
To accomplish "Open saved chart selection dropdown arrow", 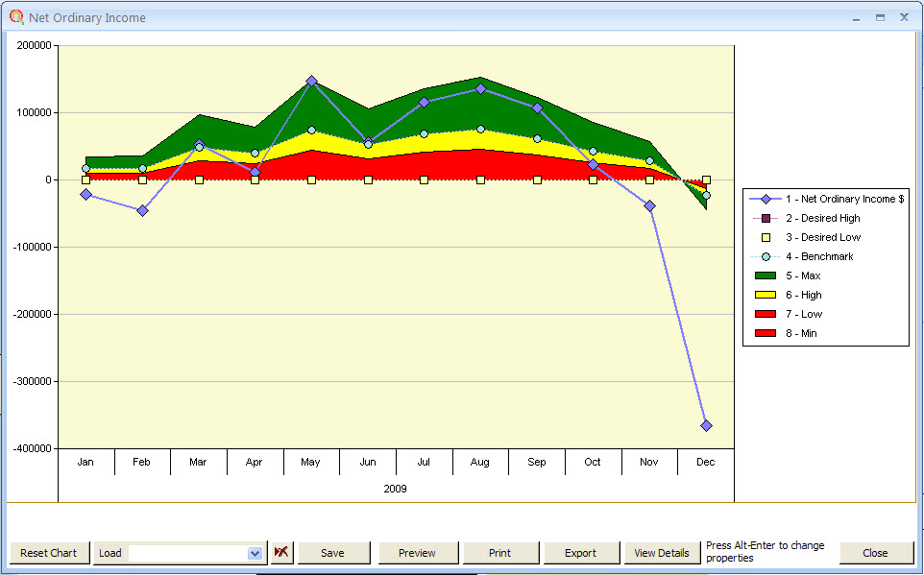I will [x=255, y=553].
